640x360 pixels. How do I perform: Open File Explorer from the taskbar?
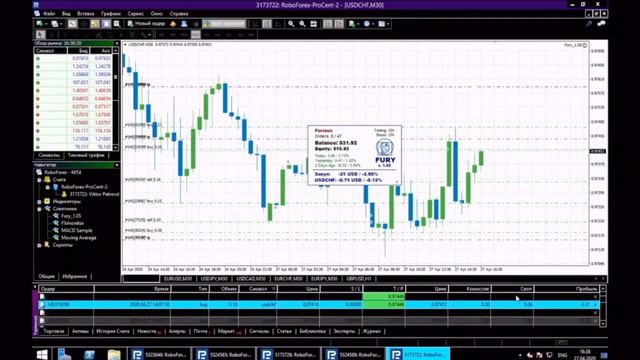point(114,354)
